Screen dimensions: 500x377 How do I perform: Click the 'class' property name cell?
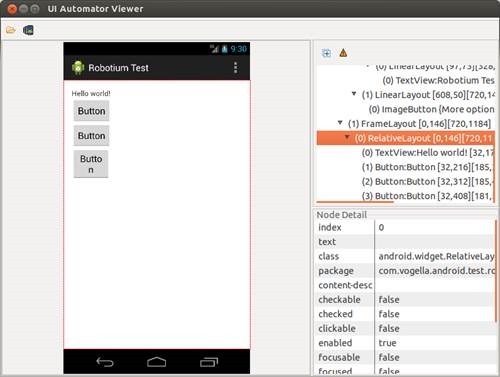coord(344,256)
